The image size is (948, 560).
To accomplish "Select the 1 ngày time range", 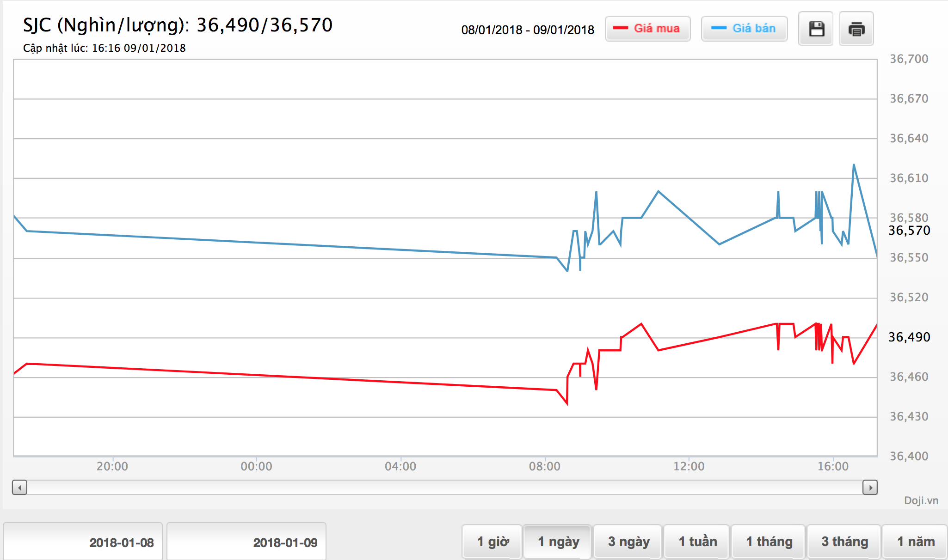I will pyautogui.click(x=558, y=542).
